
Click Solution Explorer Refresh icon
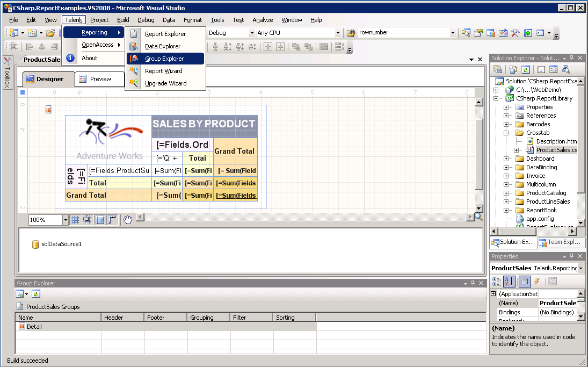point(526,69)
